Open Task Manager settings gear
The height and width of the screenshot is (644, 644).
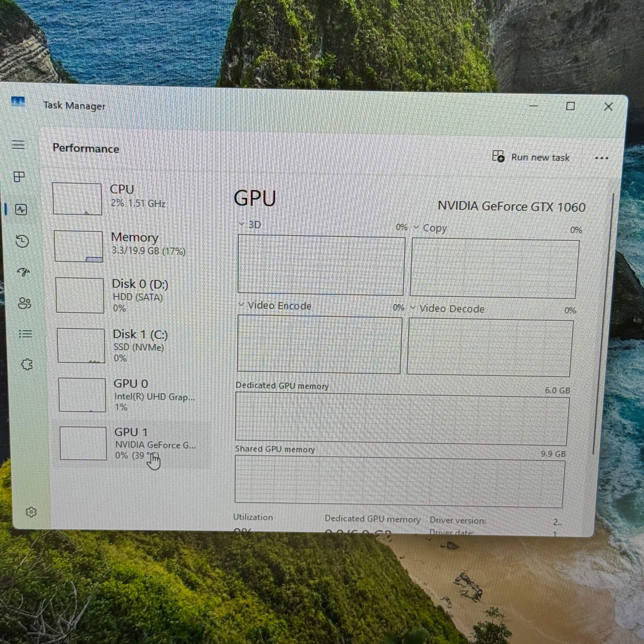click(x=31, y=512)
